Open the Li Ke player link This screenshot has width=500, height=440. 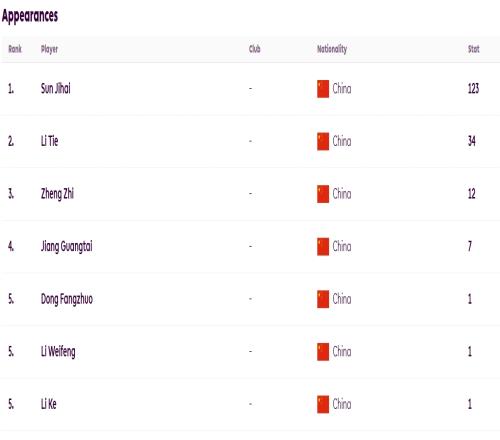click(49, 404)
